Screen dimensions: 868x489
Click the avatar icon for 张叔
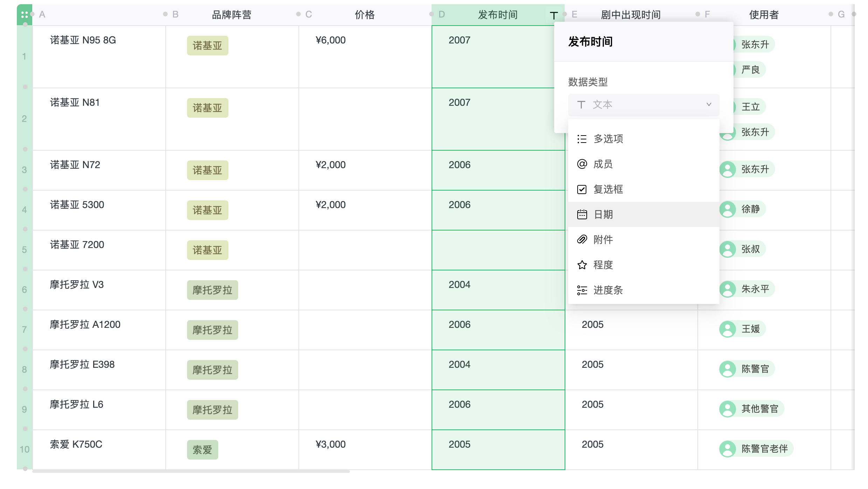point(728,249)
